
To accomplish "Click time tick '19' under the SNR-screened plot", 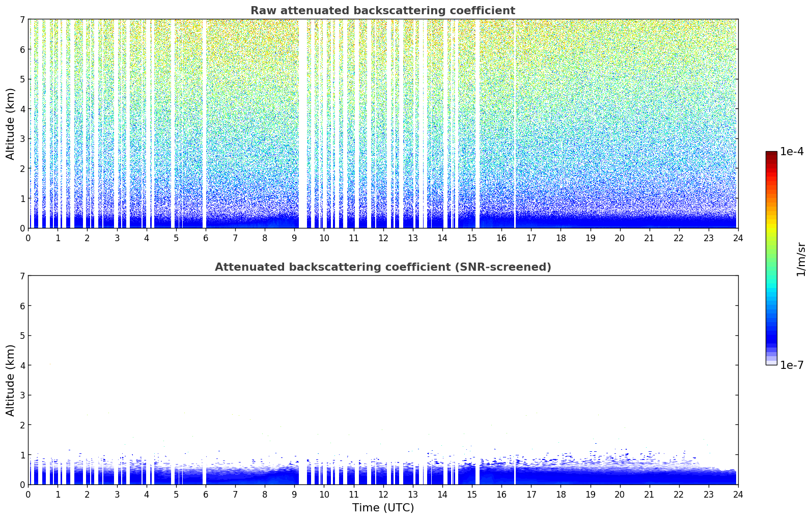I will click(x=590, y=494).
